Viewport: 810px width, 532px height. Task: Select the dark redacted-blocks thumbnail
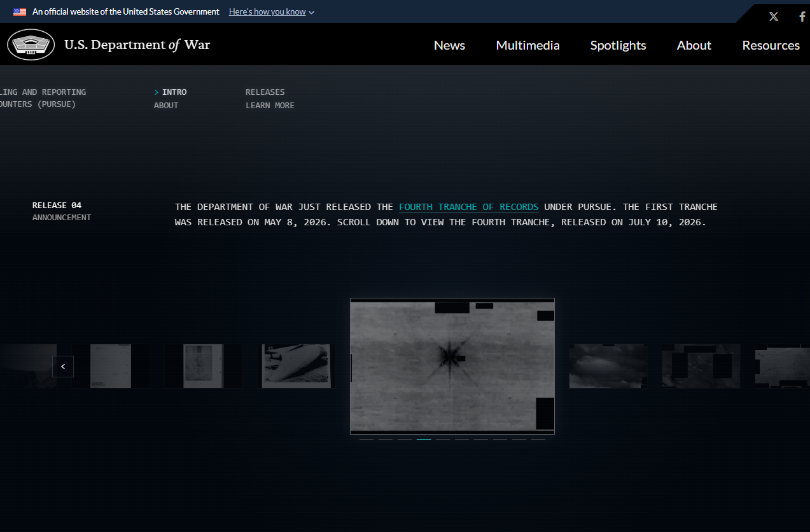coord(701,366)
